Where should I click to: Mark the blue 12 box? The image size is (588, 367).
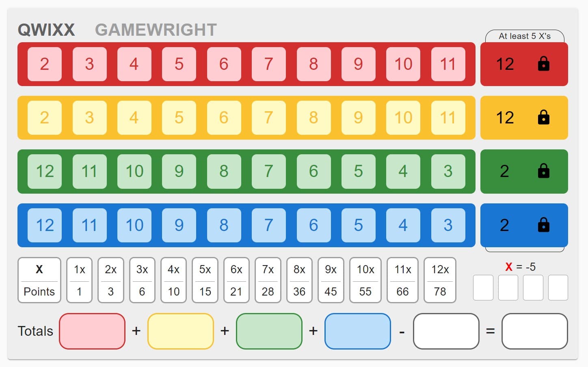(x=45, y=225)
